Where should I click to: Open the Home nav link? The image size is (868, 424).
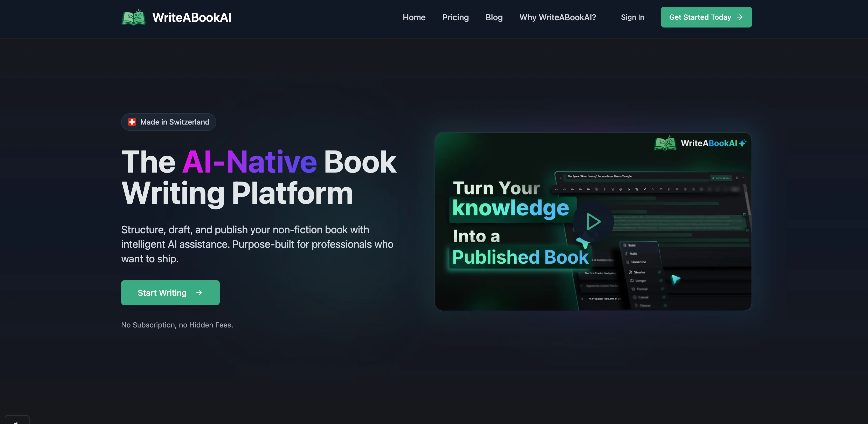point(414,17)
